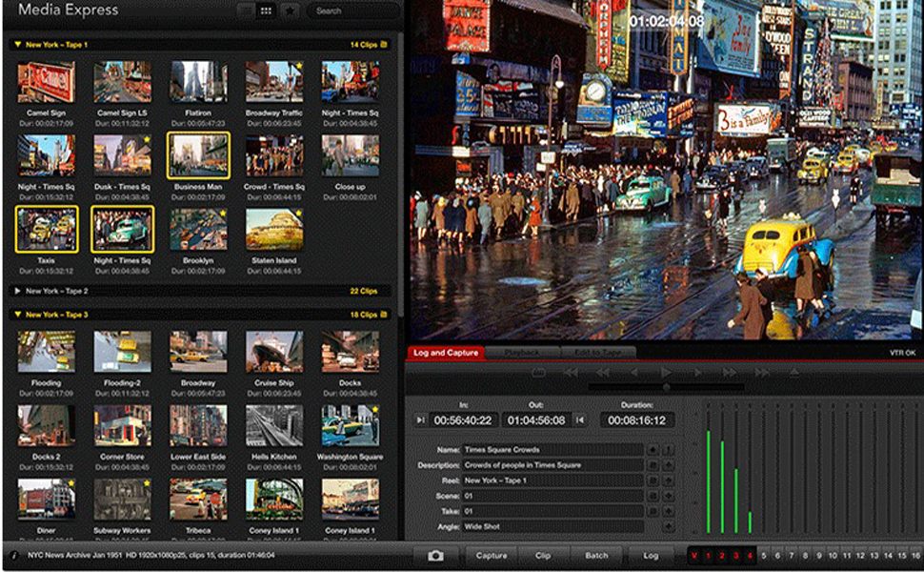Enable audio channel 5
Screen dimensions: 924x572
[x=763, y=556]
